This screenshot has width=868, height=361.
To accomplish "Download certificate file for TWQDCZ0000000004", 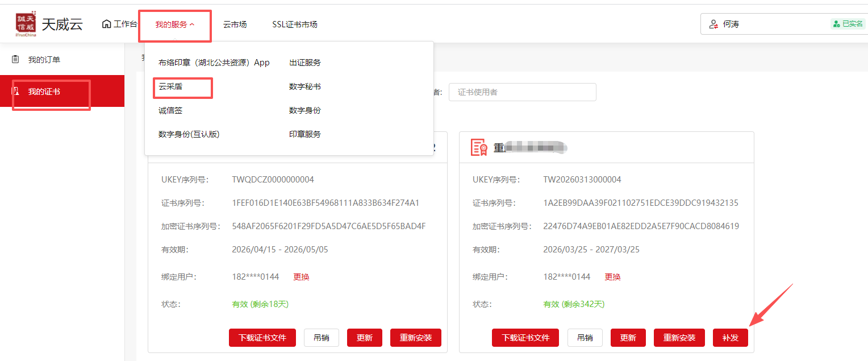I will [262, 338].
